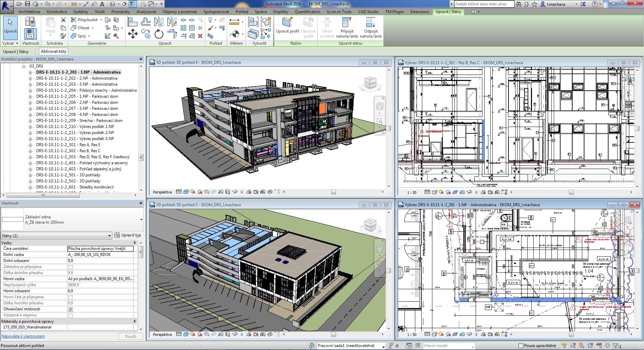Click the selection filter funnel icon

click(616, 346)
